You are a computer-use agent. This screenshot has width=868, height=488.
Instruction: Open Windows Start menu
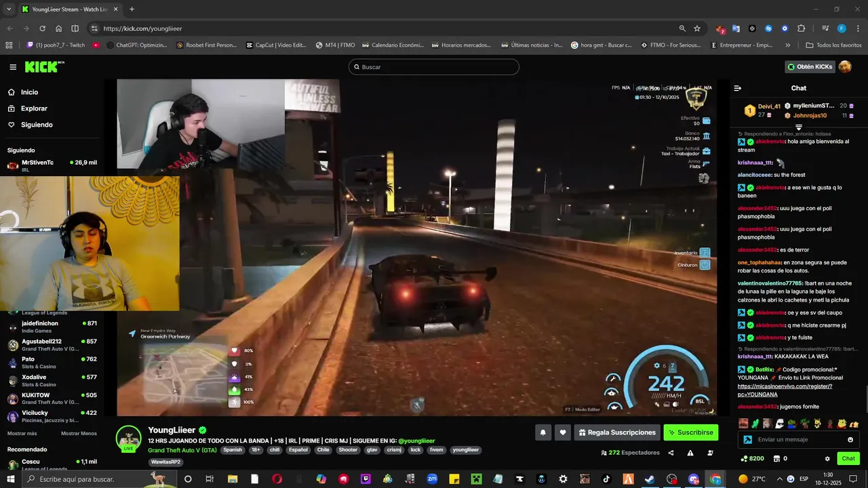[x=11, y=479]
